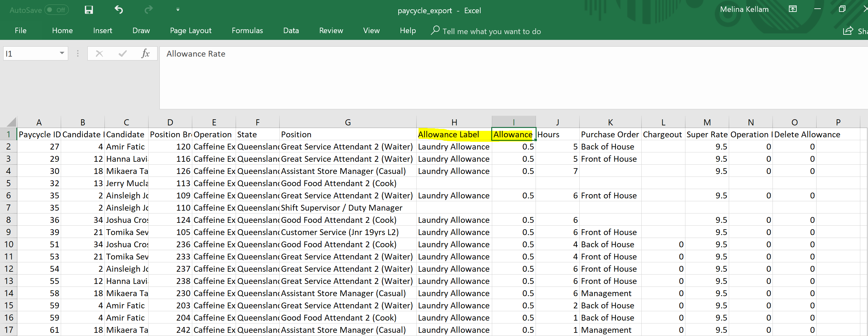Screen dimensions: 868x336
Task: Click the Cancel X icon in formula bar
Action: click(x=99, y=54)
